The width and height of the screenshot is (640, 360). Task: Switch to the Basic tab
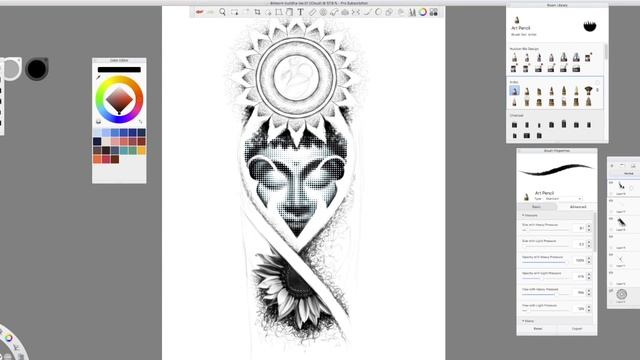(x=536, y=207)
